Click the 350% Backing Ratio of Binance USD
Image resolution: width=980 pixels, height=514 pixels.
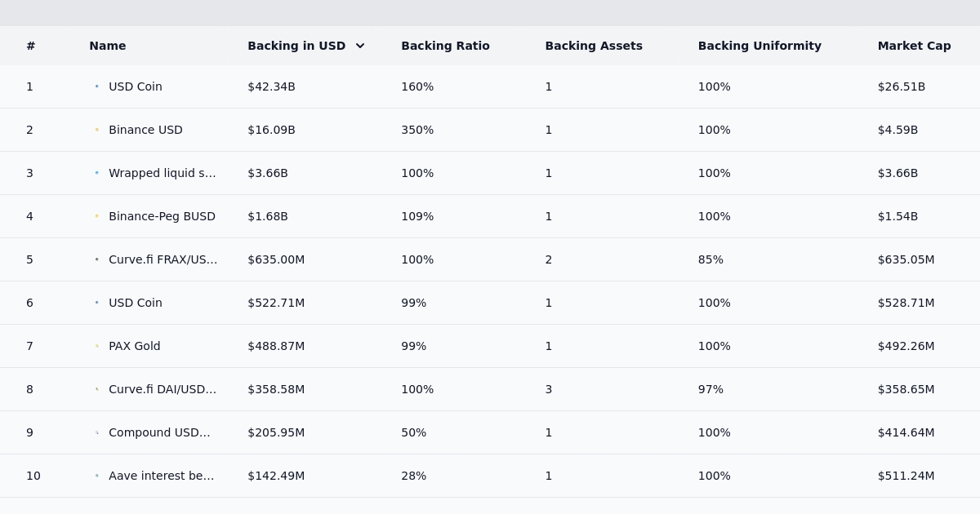point(416,129)
